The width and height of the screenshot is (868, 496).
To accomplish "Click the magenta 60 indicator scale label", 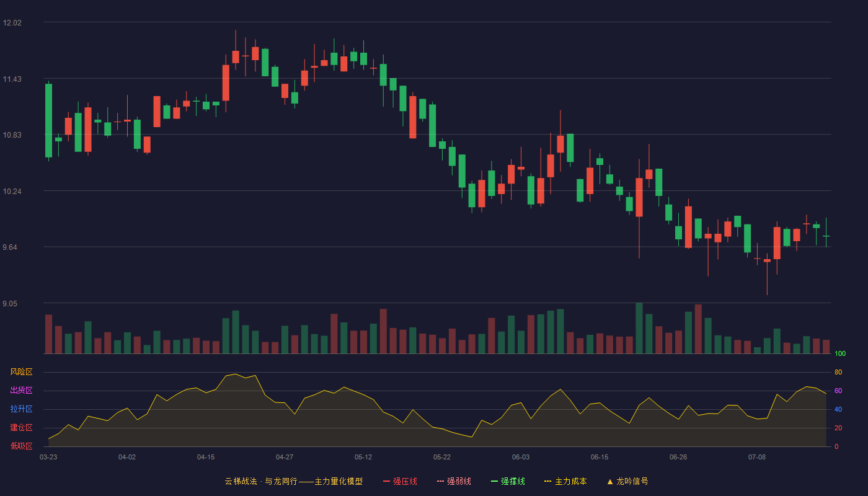I will (x=838, y=391).
